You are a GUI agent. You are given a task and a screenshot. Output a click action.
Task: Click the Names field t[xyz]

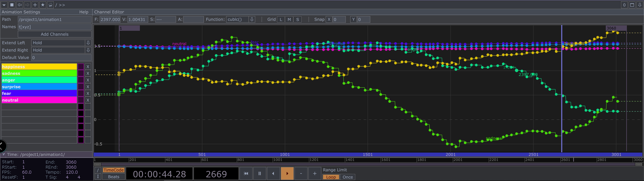(55, 27)
